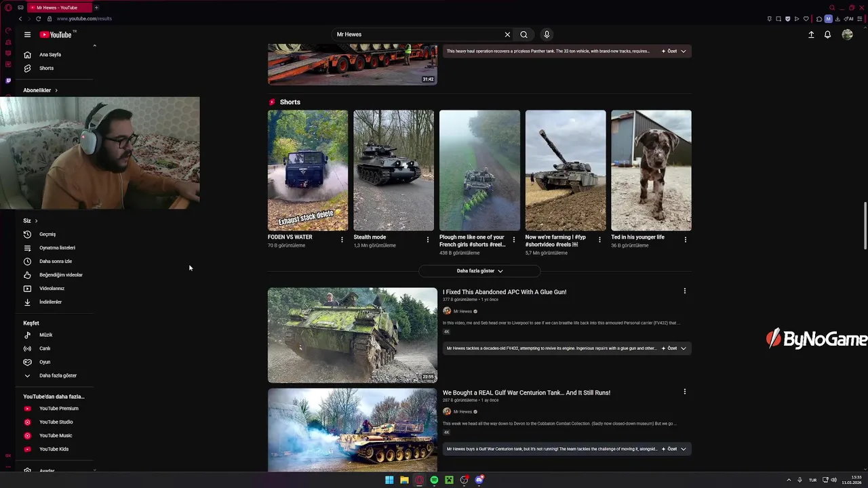Add page to bookmarks heart icon
Screen dimensions: 868x488
pyautogui.click(x=806, y=19)
